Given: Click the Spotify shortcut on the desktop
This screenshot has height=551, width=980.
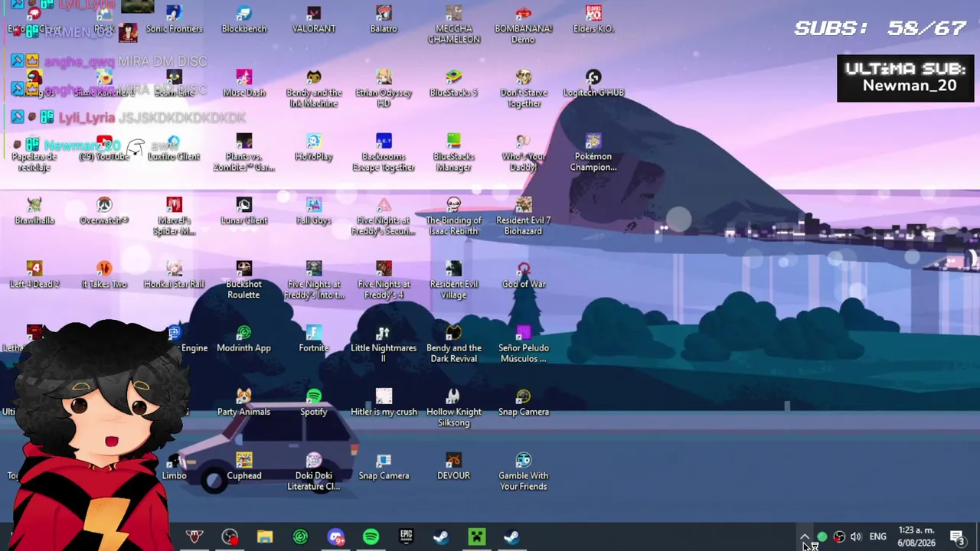Looking at the screenshot, I should [314, 403].
